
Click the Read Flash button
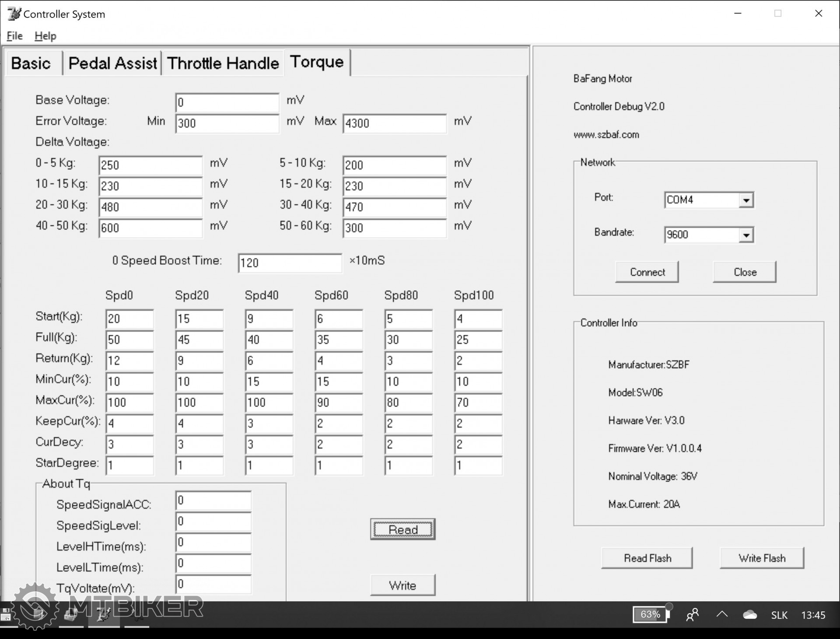(x=647, y=558)
